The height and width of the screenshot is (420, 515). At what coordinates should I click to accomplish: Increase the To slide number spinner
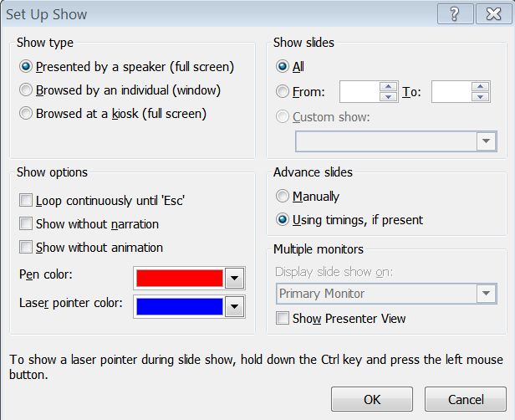[481, 87]
